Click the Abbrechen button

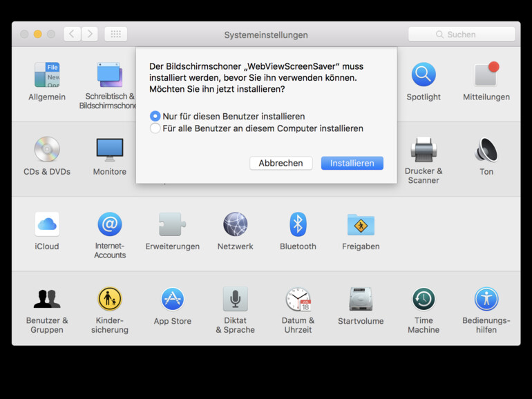281,163
